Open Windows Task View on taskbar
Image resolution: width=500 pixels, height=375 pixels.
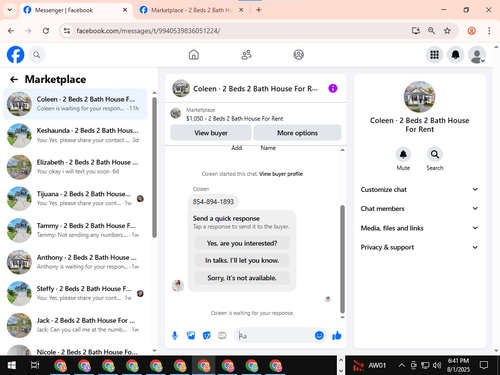coord(35,366)
